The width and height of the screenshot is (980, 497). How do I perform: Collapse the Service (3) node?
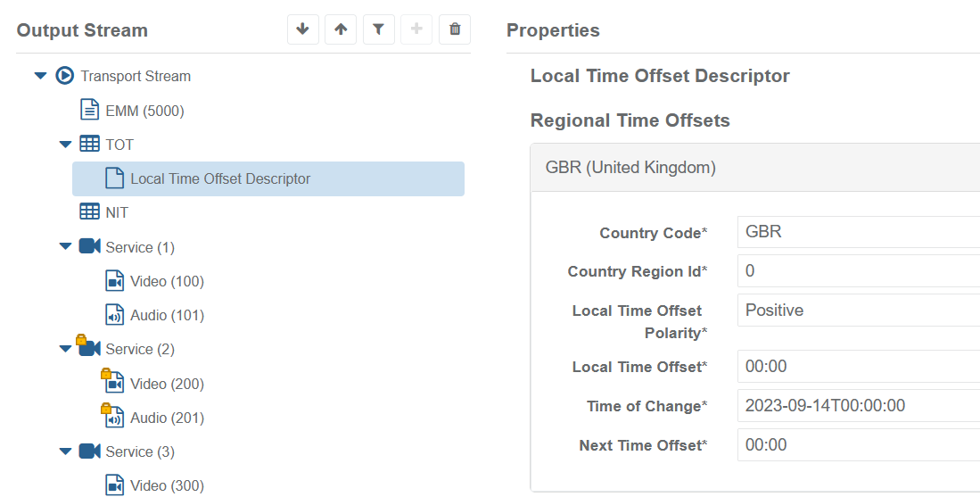click(x=65, y=451)
